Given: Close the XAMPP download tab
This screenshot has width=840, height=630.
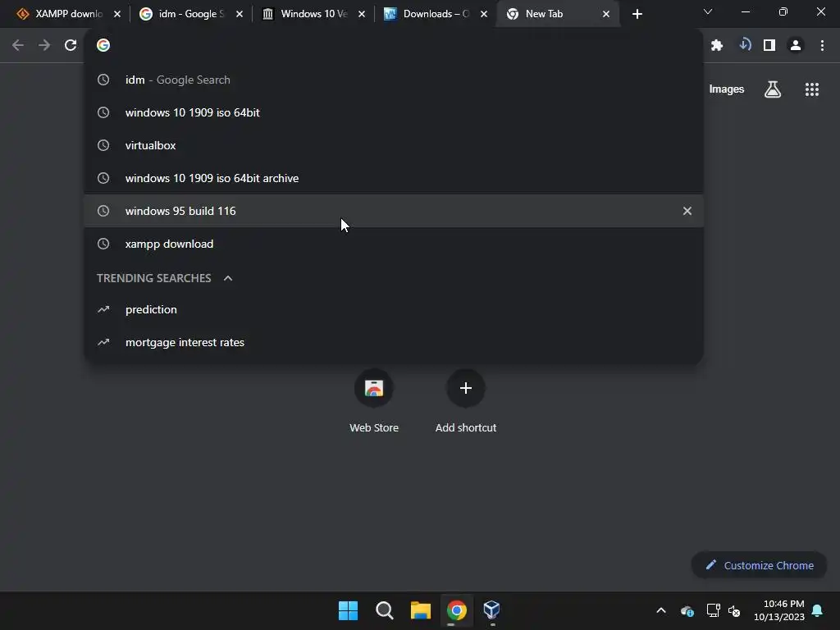Looking at the screenshot, I should click(117, 14).
